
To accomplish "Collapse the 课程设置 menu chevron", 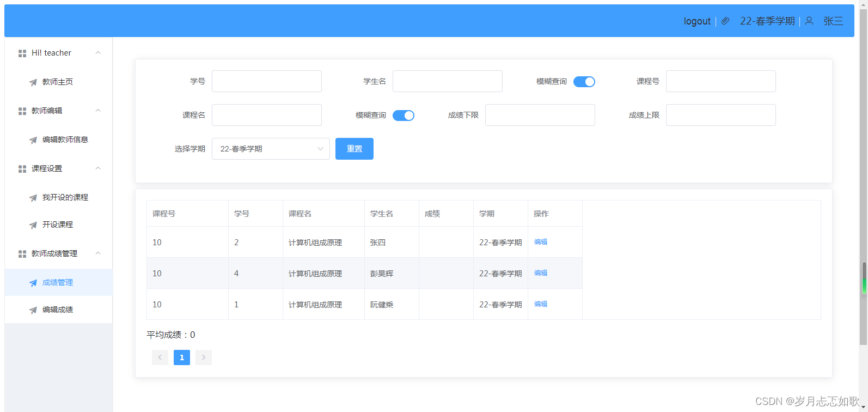I will 98,168.
